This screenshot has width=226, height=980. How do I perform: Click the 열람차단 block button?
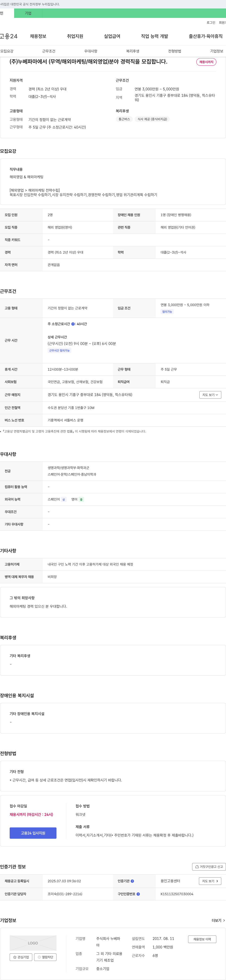[46, 957]
